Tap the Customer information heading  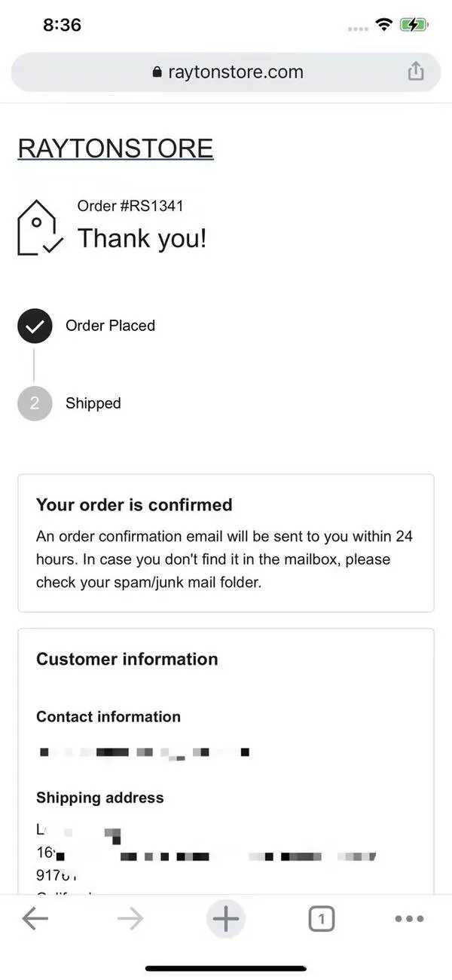tap(127, 659)
